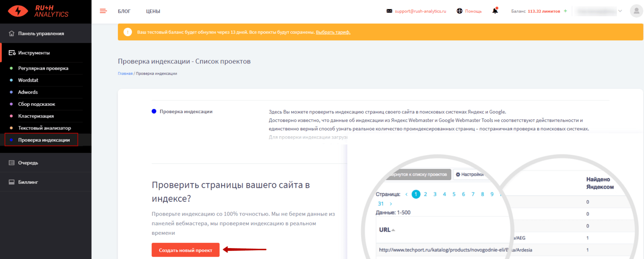The height and width of the screenshot is (259, 644).
Task: Click the Биллинг card icon
Action: tap(12, 182)
